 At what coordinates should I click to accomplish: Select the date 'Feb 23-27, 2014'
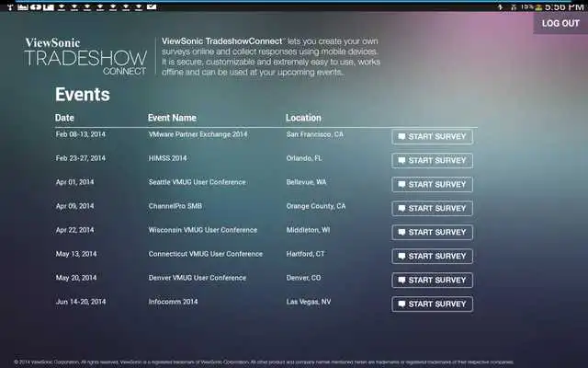click(x=81, y=158)
